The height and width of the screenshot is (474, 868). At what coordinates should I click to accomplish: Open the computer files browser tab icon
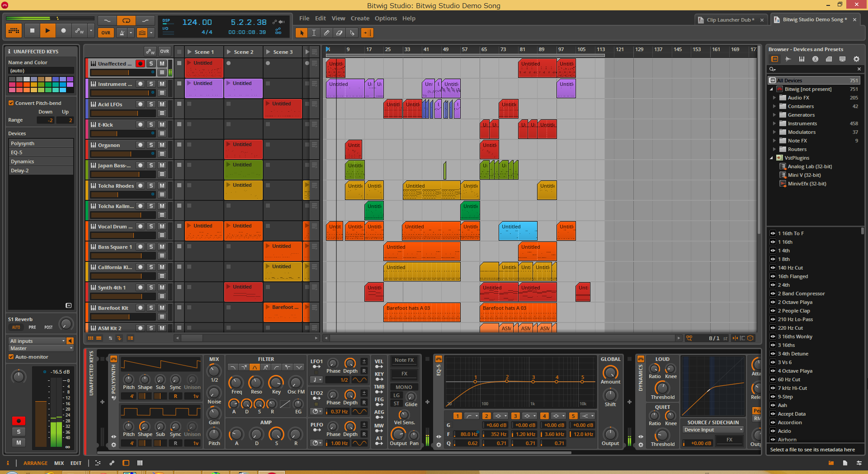pos(842,59)
